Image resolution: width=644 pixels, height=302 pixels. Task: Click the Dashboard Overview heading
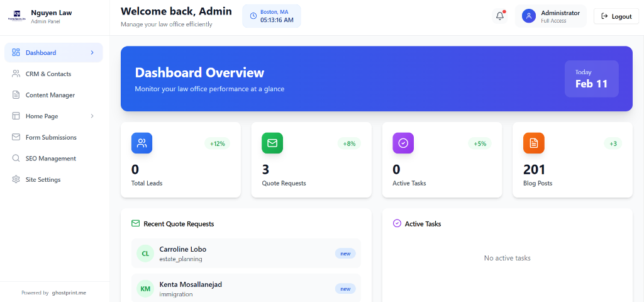(x=199, y=72)
